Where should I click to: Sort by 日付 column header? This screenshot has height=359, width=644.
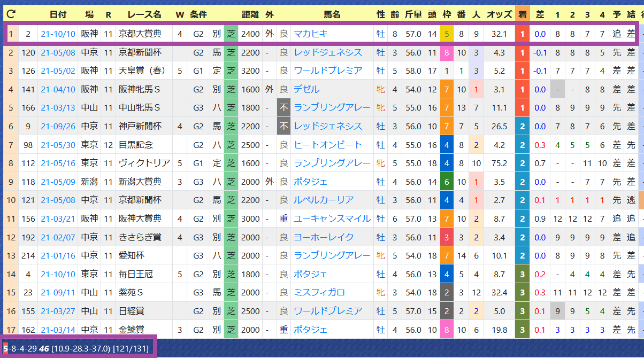pos(58,14)
